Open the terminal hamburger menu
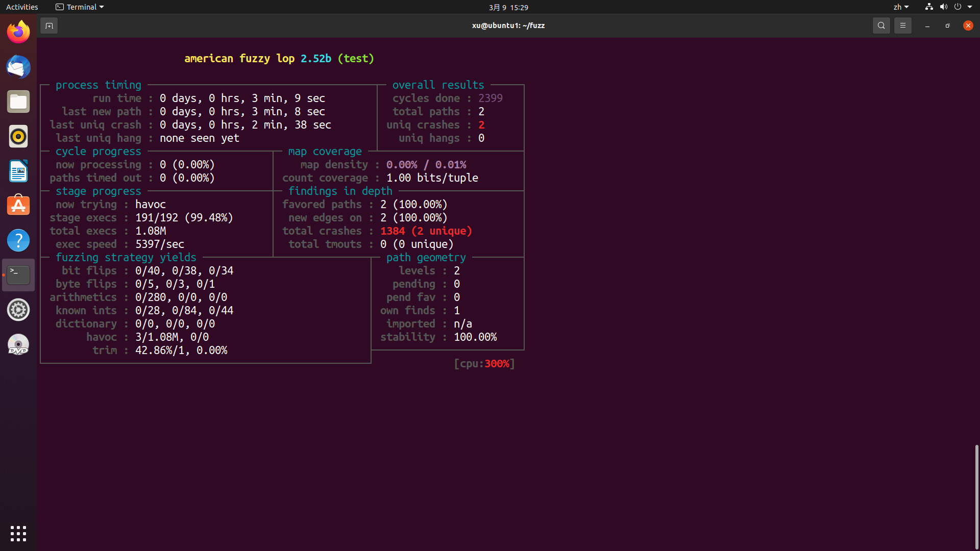980x551 pixels. click(x=902, y=26)
